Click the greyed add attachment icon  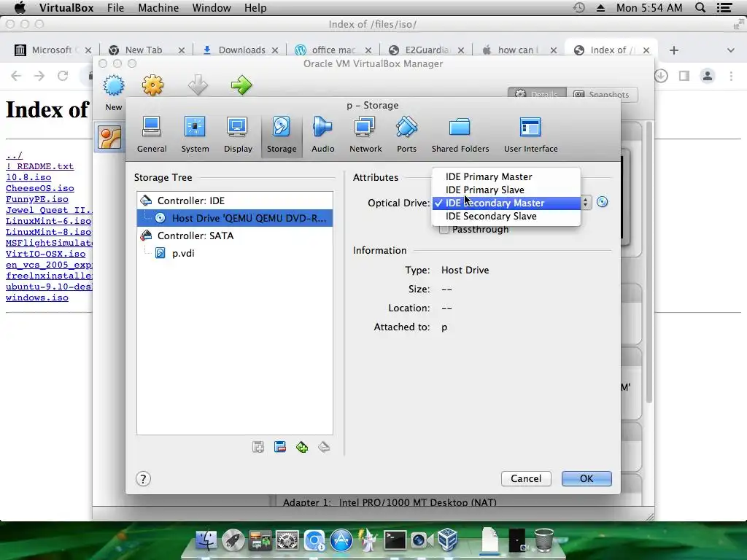258,447
